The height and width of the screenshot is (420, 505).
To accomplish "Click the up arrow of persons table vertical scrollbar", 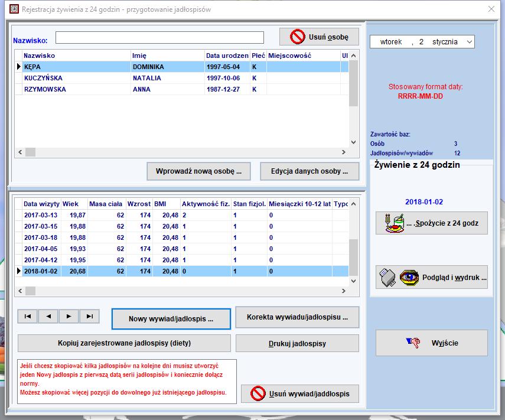I will (354, 56).
